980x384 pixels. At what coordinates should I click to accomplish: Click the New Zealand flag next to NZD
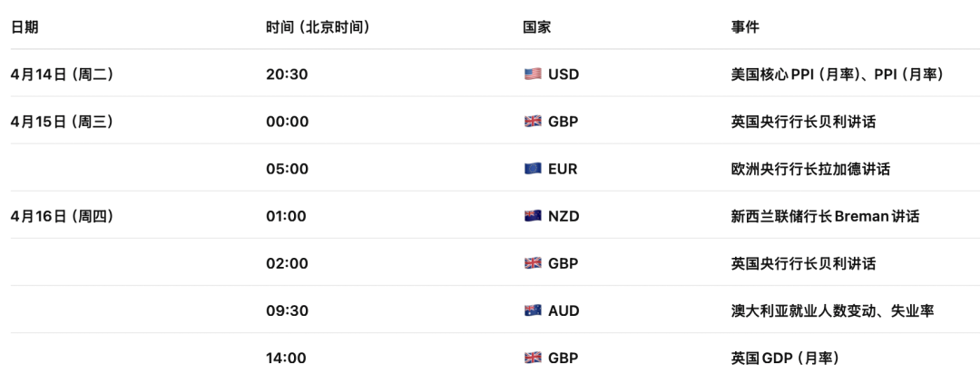(x=533, y=216)
